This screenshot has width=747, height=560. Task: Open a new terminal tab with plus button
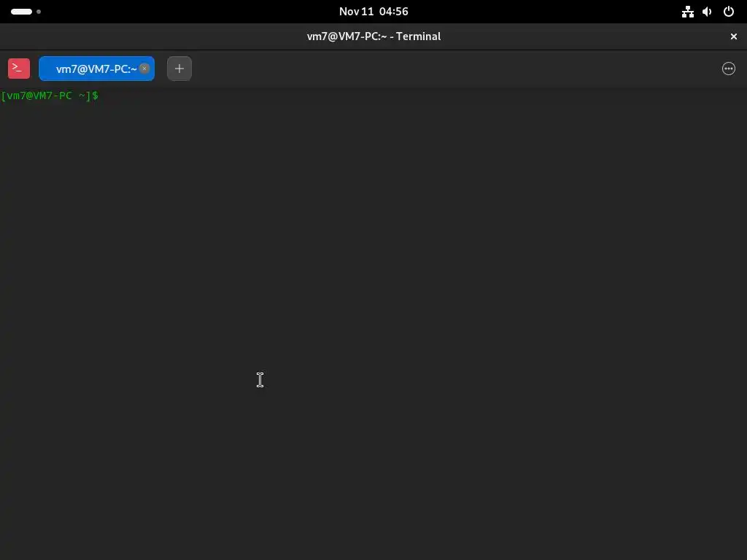pyautogui.click(x=179, y=69)
